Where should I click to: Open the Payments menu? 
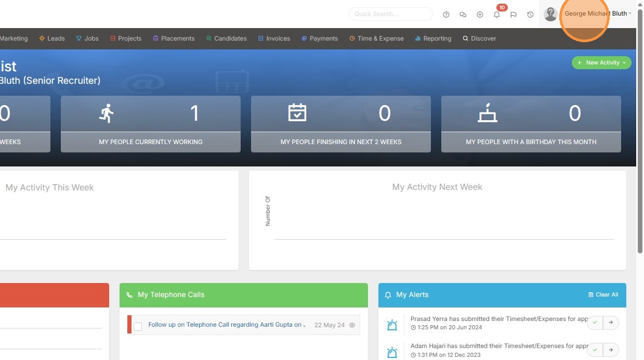(320, 38)
